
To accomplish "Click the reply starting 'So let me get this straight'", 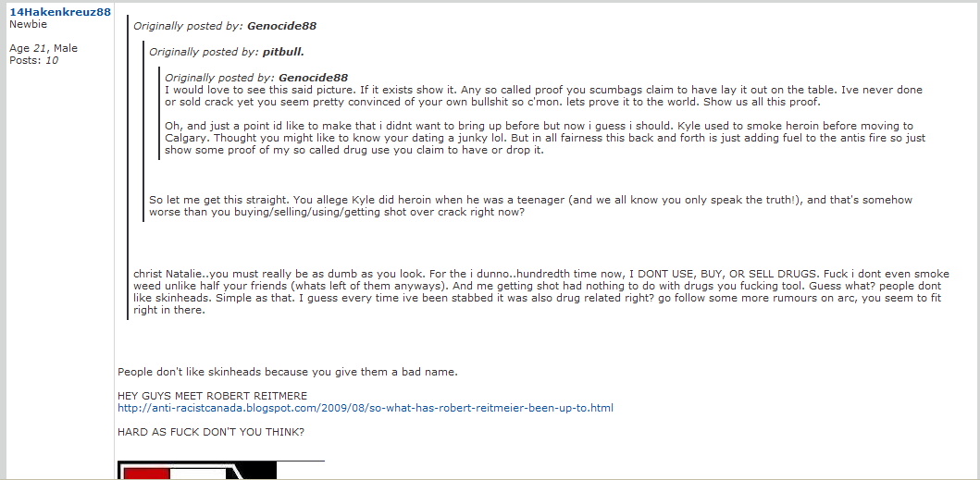I will tap(530, 205).
